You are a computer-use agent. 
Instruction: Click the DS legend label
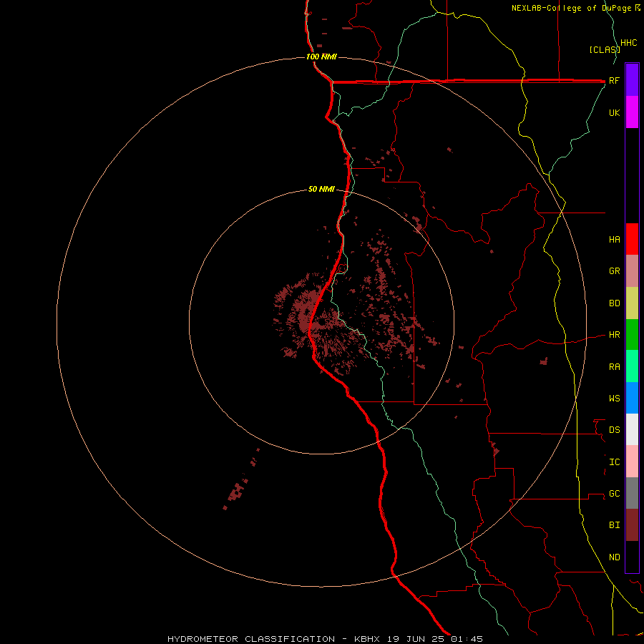(x=614, y=430)
